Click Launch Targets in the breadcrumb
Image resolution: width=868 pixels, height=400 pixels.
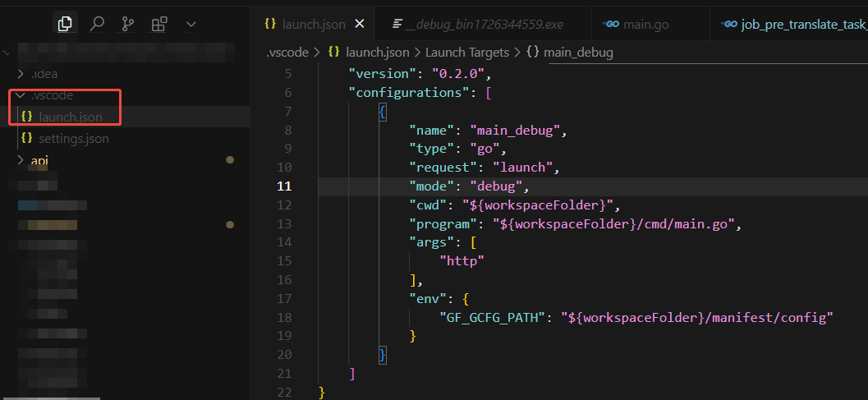click(467, 53)
